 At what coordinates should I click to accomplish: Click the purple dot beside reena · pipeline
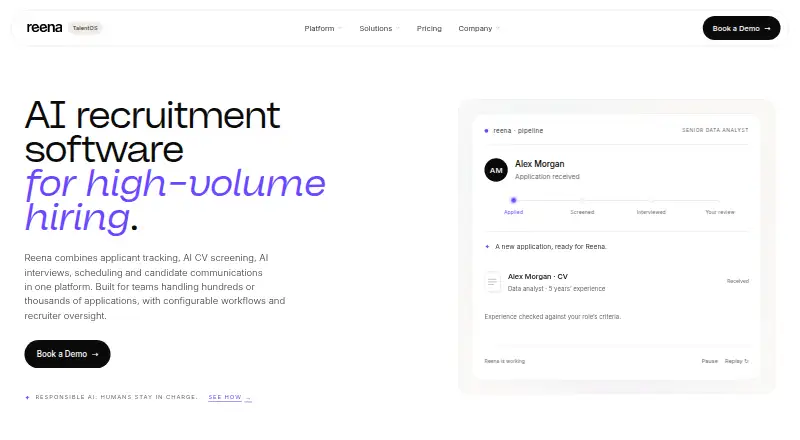coord(486,131)
